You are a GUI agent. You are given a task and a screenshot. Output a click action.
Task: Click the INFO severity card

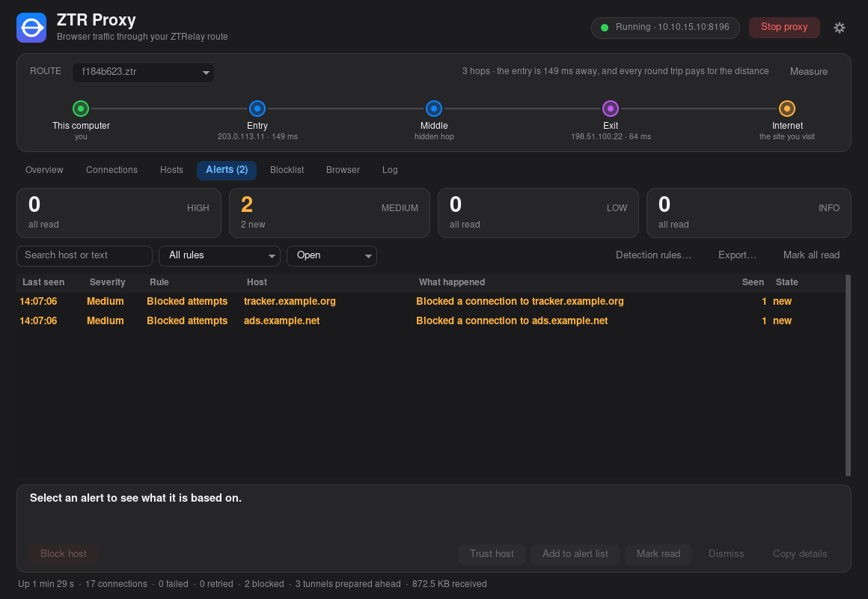point(748,213)
